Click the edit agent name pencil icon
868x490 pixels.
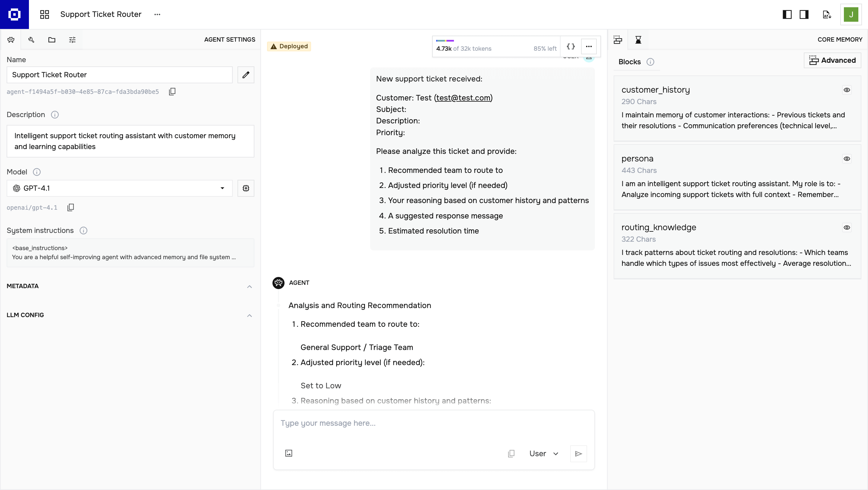(246, 75)
